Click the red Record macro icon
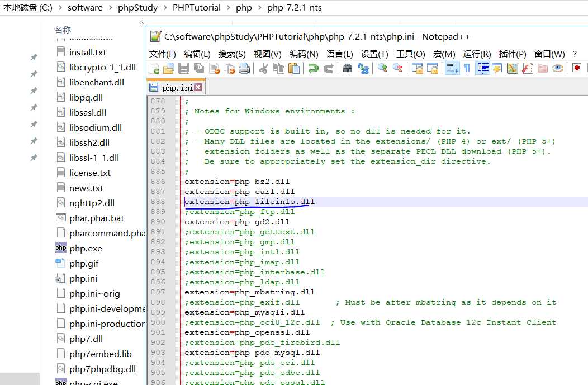 577,68
